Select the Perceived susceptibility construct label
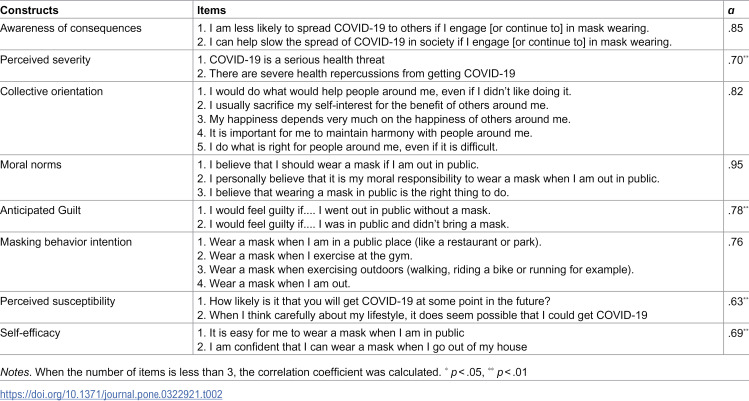749x401 pixels. tap(58, 301)
